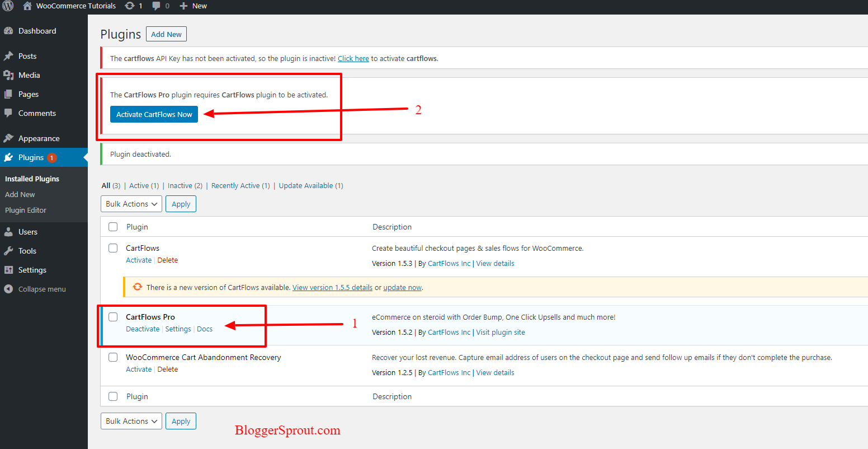Click the Dashboard gauge icon

pos(8,31)
